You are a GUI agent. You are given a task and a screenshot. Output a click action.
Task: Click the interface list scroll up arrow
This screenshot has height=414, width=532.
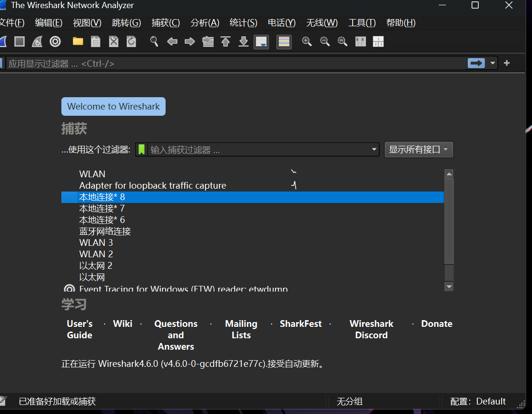click(449, 174)
